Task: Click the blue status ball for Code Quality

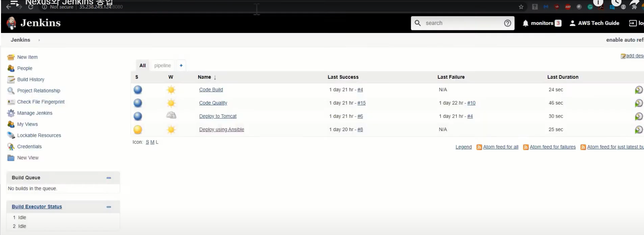Action: 138,103
